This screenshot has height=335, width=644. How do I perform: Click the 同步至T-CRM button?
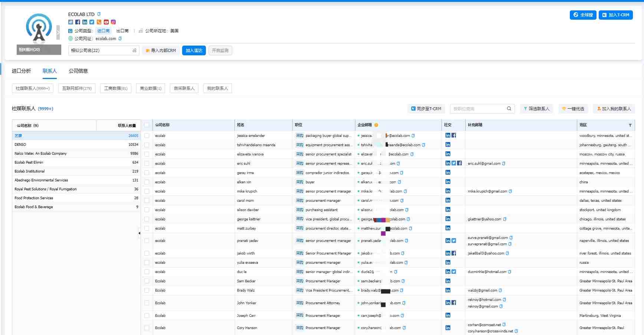[426, 109]
